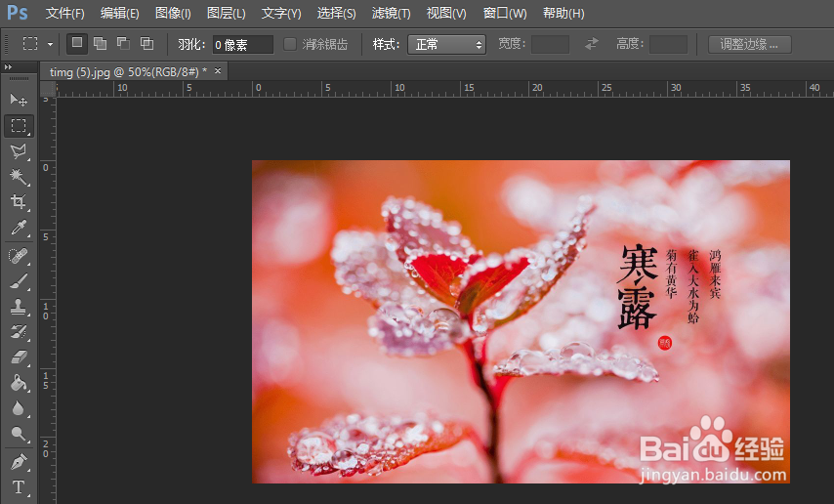
Task: Open the 编辑(E) menu
Action: pos(120,13)
